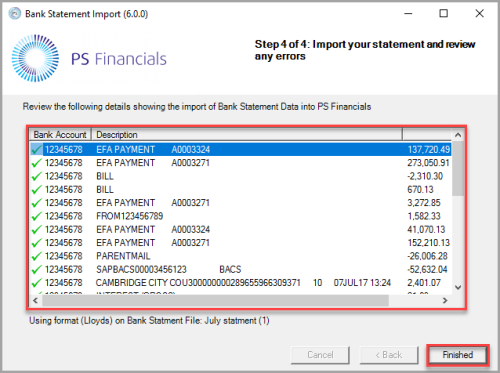
Task: Click the green check icon on the 670.13 row
Action: [36, 190]
